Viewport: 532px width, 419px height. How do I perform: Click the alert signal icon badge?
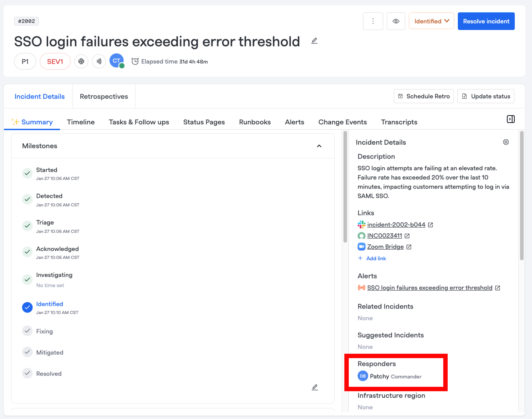99,61
